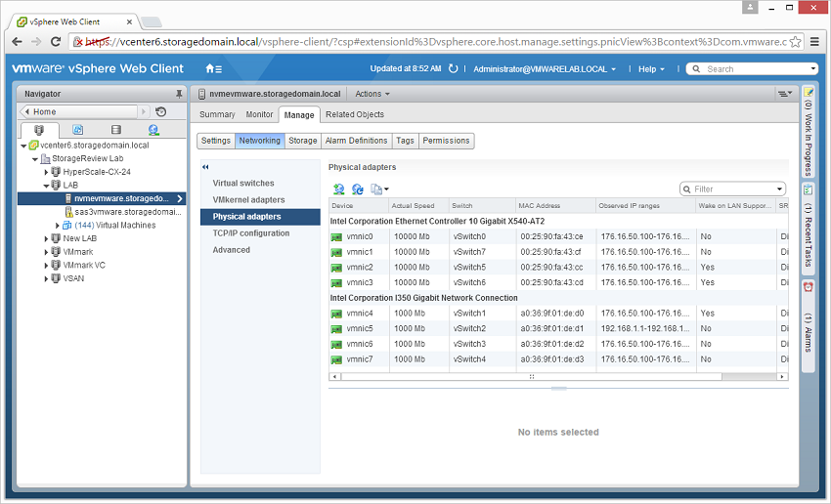Refresh the vSphere client data icon
Viewport: 831px width, 504px height.
click(x=453, y=68)
